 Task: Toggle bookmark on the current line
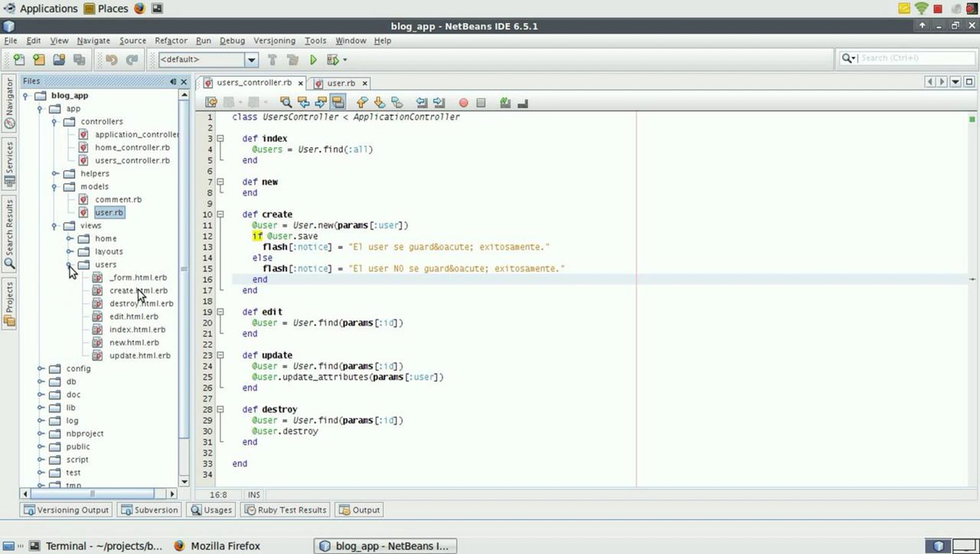pyautogui.click(x=397, y=102)
